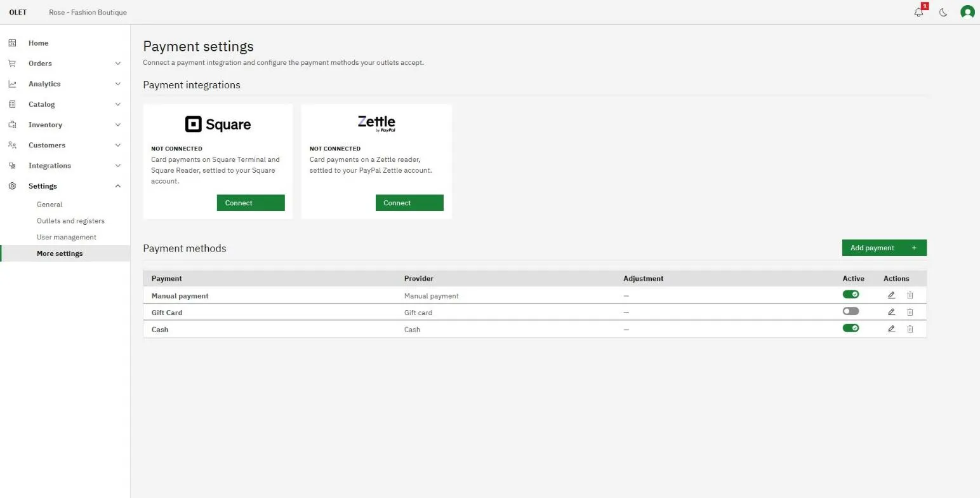This screenshot has height=498, width=980.
Task: Edit the Cash payment method
Action: (x=891, y=329)
